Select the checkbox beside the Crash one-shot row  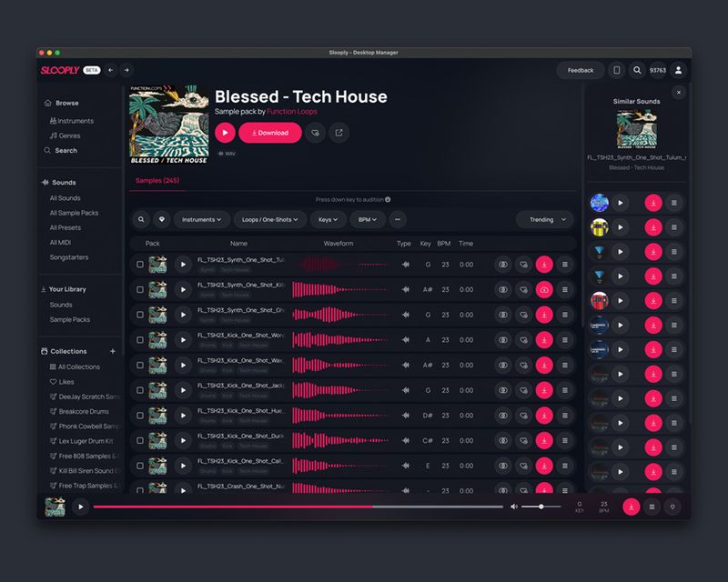(141, 491)
